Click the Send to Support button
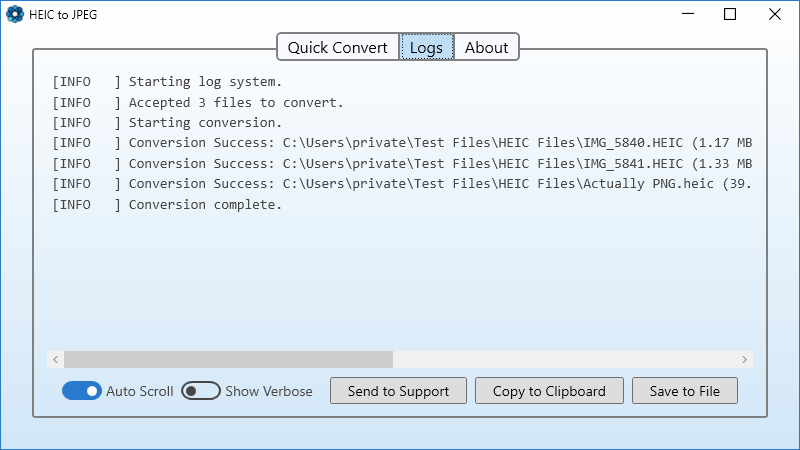The image size is (800, 450). click(x=398, y=391)
